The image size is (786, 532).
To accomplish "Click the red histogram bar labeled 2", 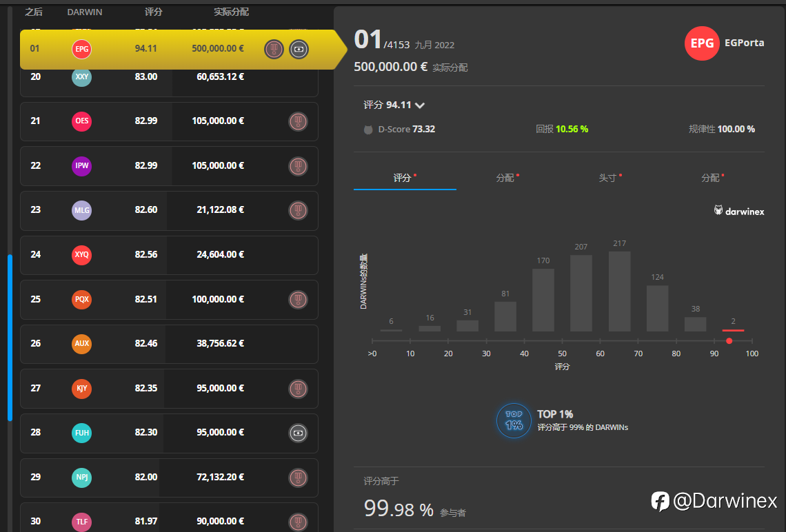I will [734, 330].
